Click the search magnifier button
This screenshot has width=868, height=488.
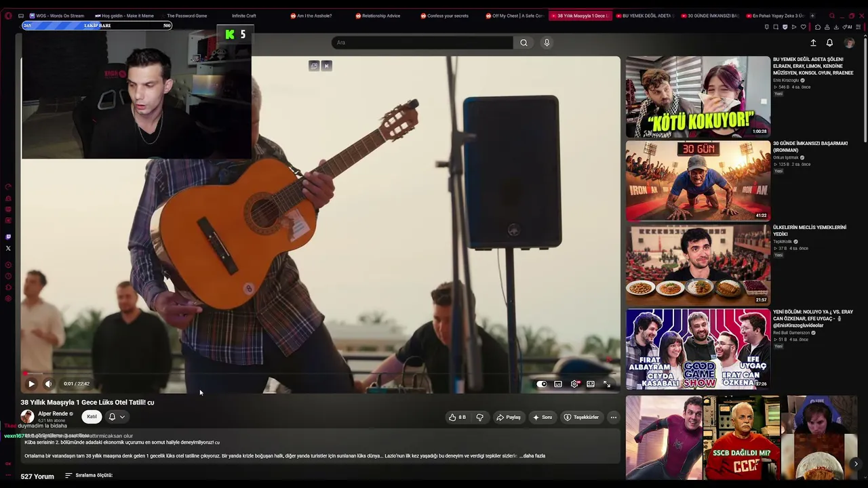pyautogui.click(x=524, y=43)
